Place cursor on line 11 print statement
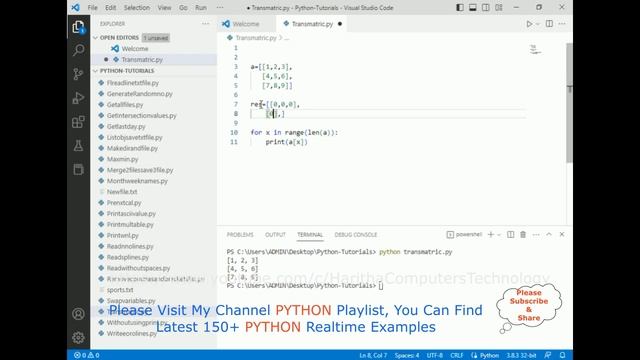 286,142
